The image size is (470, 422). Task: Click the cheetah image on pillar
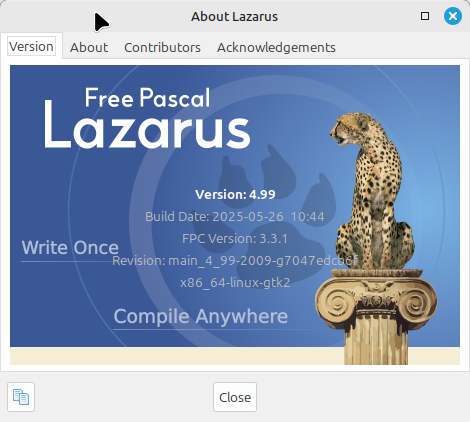(x=373, y=191)
